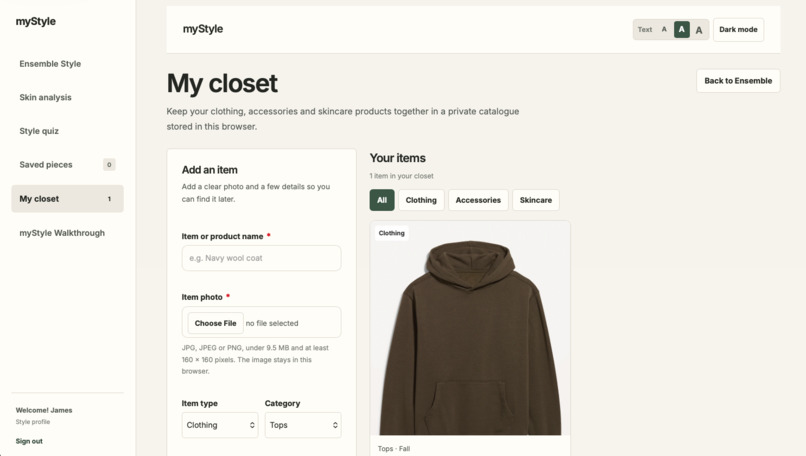Screen dimensions: 806x456
Task: Click the 'Tops · Fall' caption text
Action: 394,449
